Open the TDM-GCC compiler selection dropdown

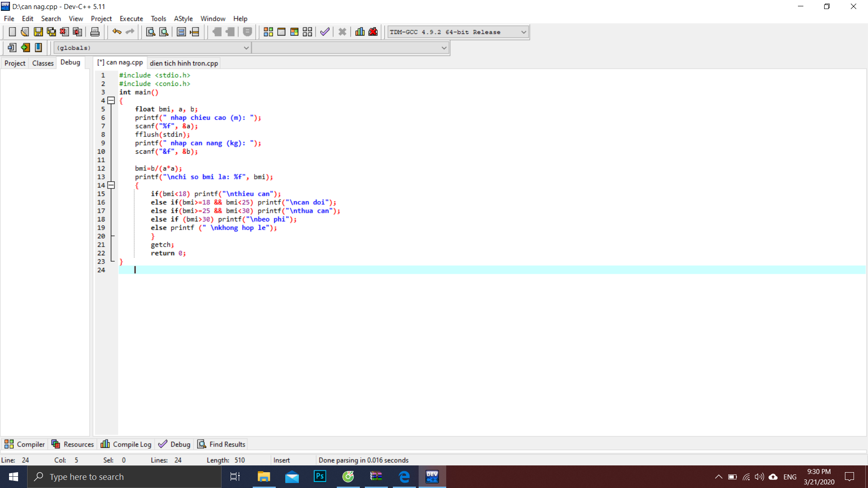[x=523, y=32]
